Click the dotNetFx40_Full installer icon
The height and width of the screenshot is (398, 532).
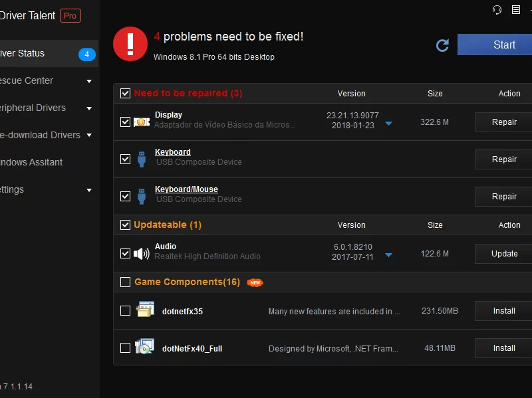coord(144,346)
